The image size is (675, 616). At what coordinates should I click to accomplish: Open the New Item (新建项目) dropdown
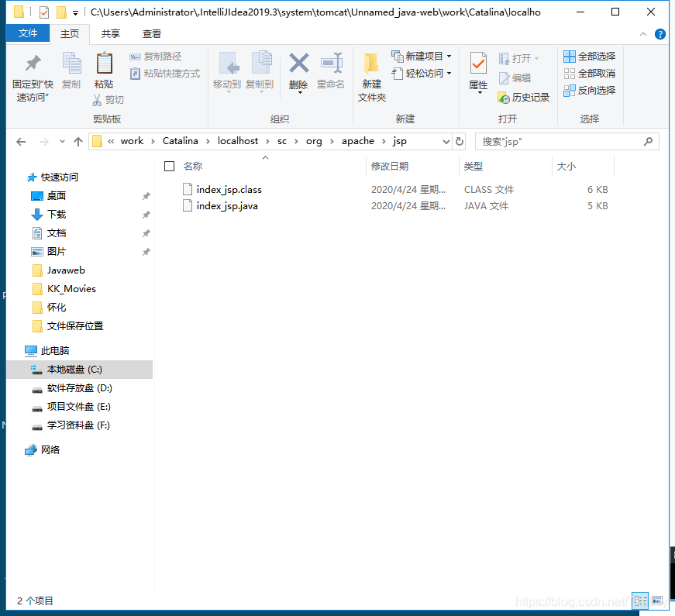click(x=422, y=56)
